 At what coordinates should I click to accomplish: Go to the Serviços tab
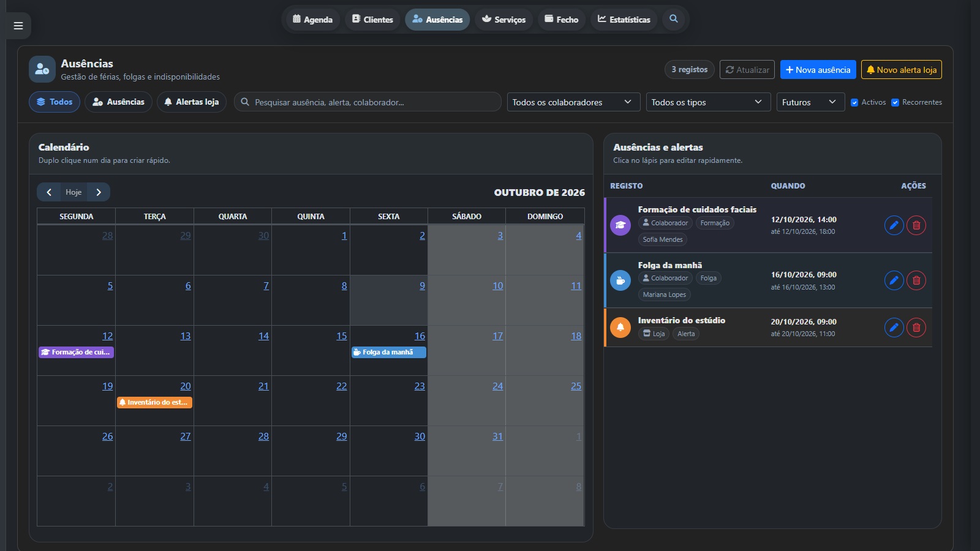click(504, 20)
